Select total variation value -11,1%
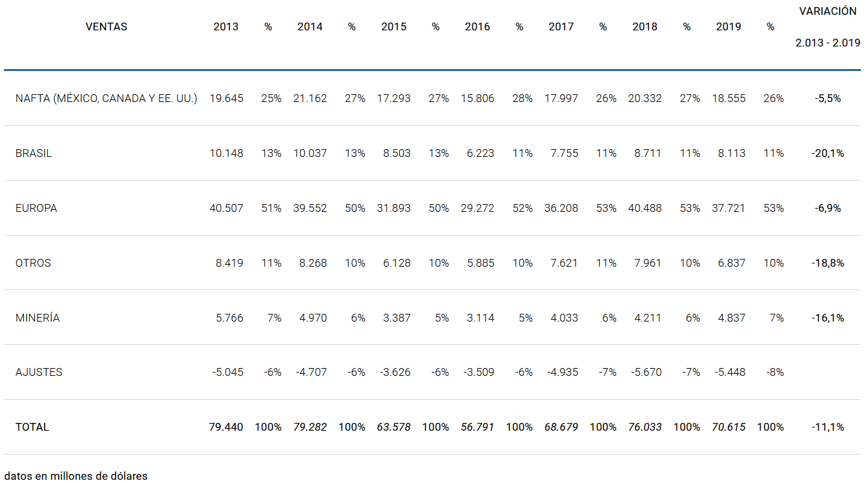 click(x=828, y=427)
